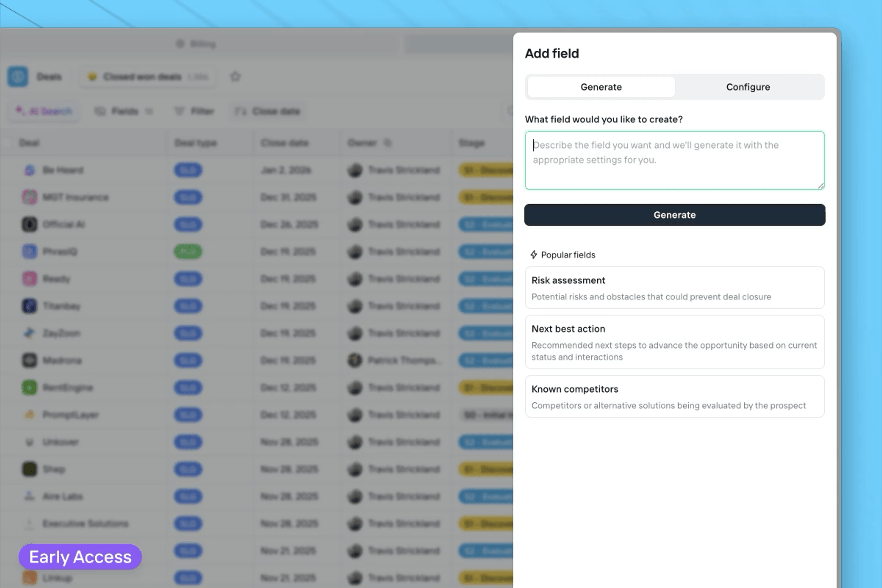Click the Close date sort control

(x=268, y=111)
